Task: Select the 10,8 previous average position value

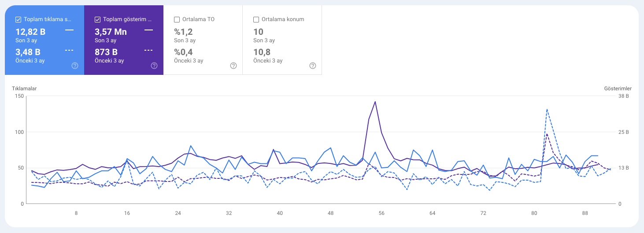Action: pos(262,52)
